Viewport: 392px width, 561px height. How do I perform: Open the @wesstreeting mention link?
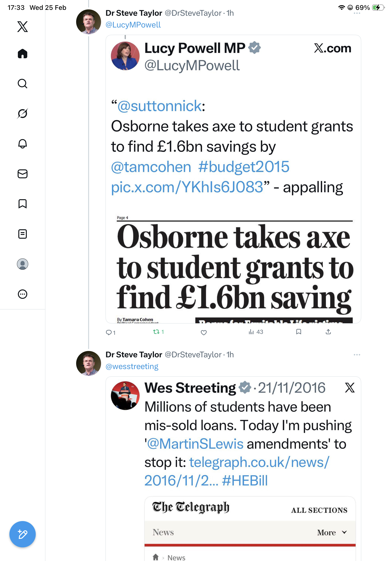tap(132, 366)
